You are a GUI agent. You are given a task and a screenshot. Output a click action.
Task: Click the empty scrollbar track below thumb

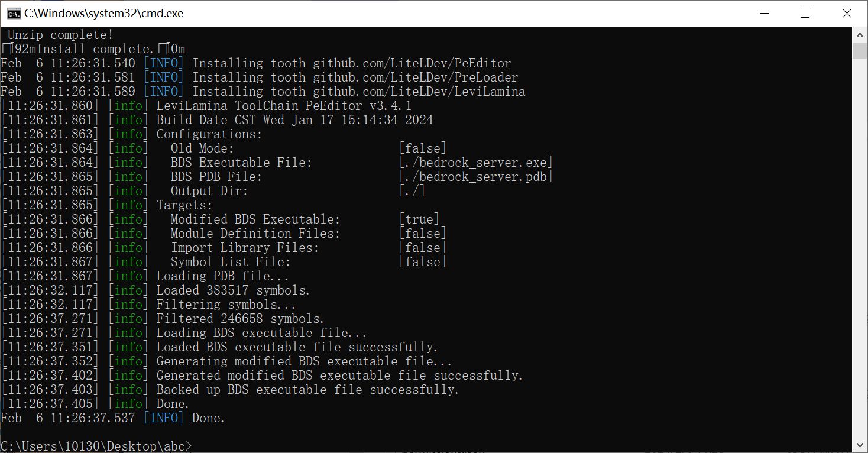(860, 248)
